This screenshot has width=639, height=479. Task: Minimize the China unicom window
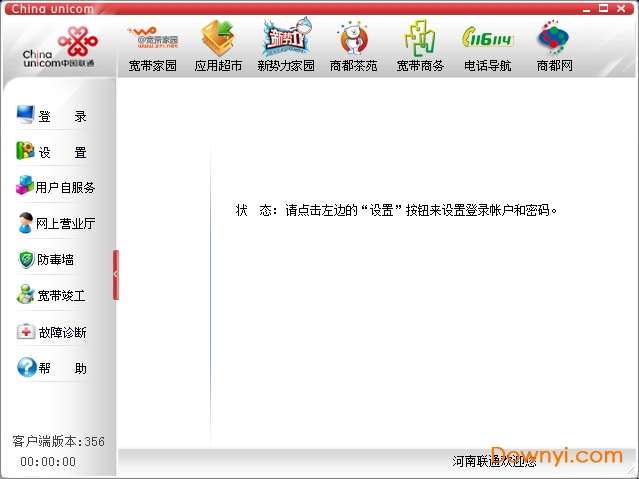click(x=586, y=9)
